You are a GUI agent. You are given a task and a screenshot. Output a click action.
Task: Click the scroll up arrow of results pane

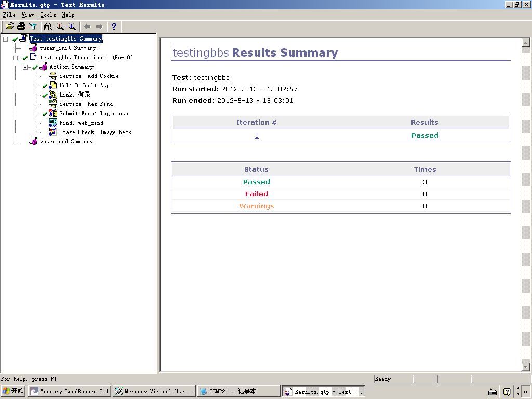point(526,43)
